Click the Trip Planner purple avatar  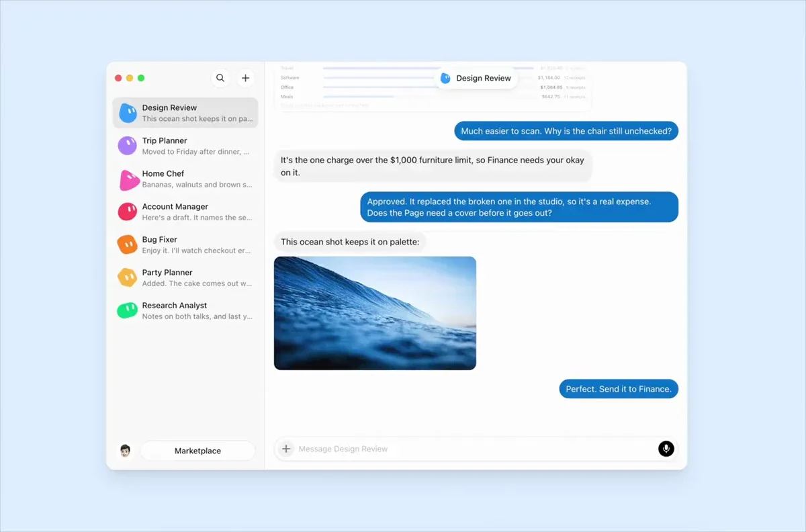pyautogui.click(x=128, y=146)
